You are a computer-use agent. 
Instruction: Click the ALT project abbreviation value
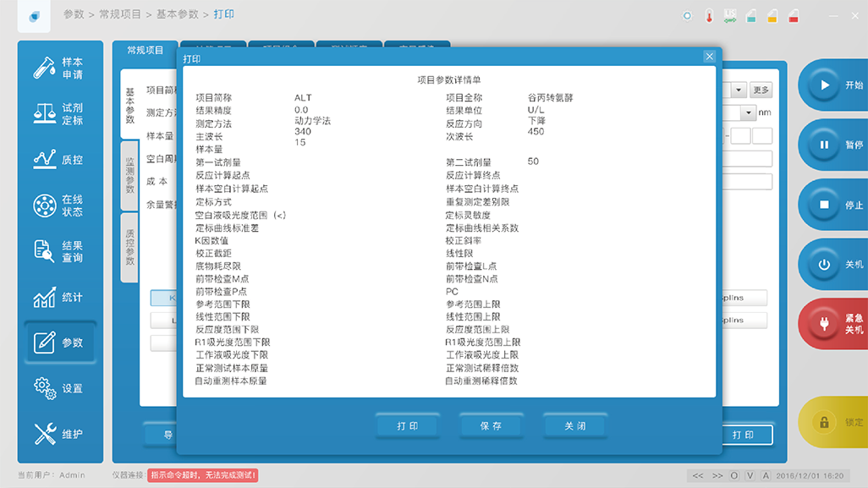(303, 97)
